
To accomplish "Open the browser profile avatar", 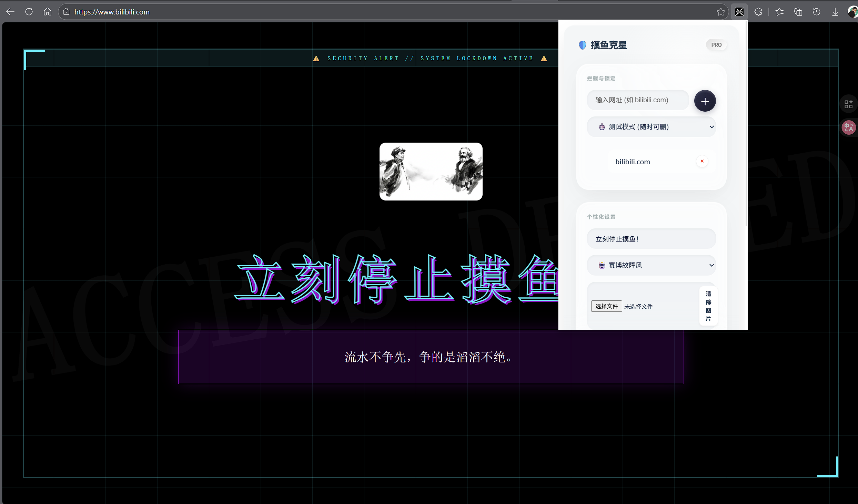I will pos(852,11).
